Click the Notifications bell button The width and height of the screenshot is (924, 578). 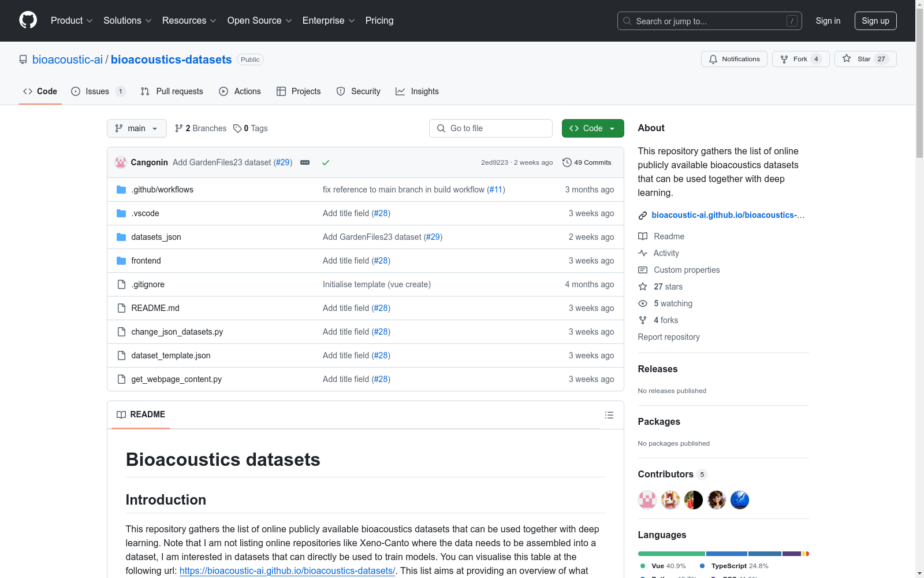(734, 59)
